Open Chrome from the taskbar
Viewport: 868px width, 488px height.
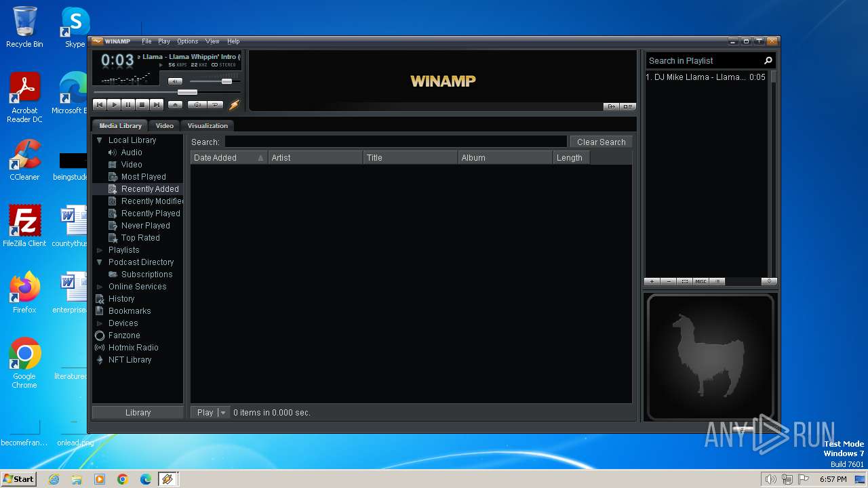123,479
